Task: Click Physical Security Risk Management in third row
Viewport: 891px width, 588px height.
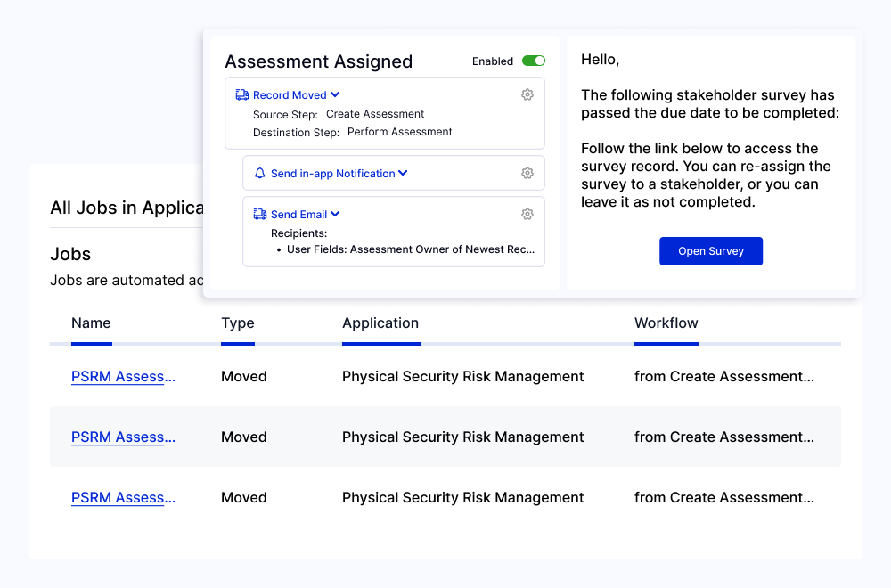Action: click(462, 498)
